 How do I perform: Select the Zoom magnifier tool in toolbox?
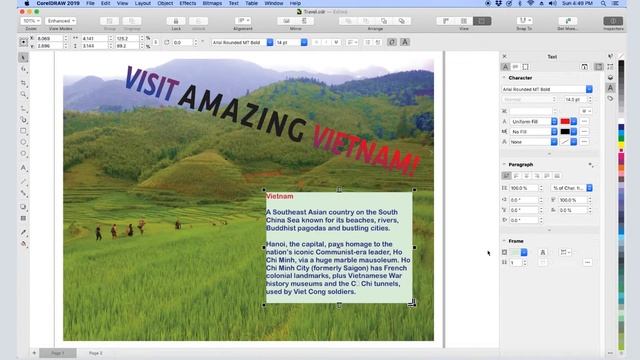(23, 95)
